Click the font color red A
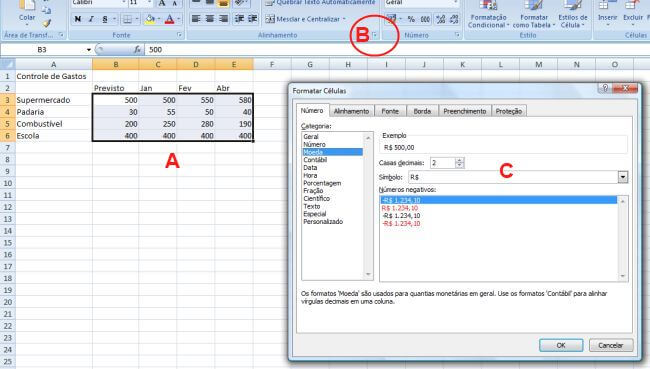Screen dimensions: 650x369 point(169,19)
